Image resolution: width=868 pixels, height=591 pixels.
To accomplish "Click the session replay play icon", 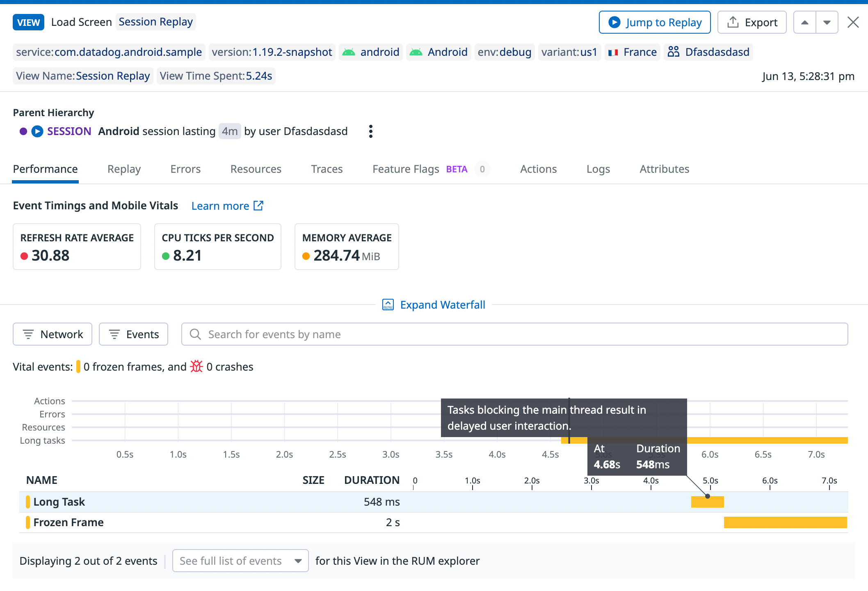I will click(37, 131).
